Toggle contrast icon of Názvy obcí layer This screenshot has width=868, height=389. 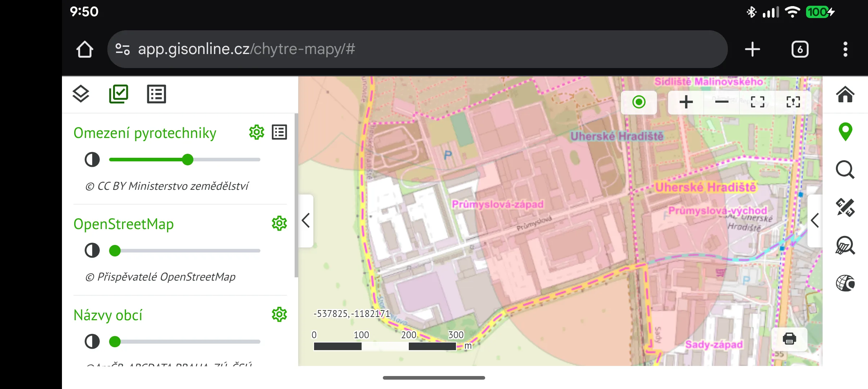(92, 341)
